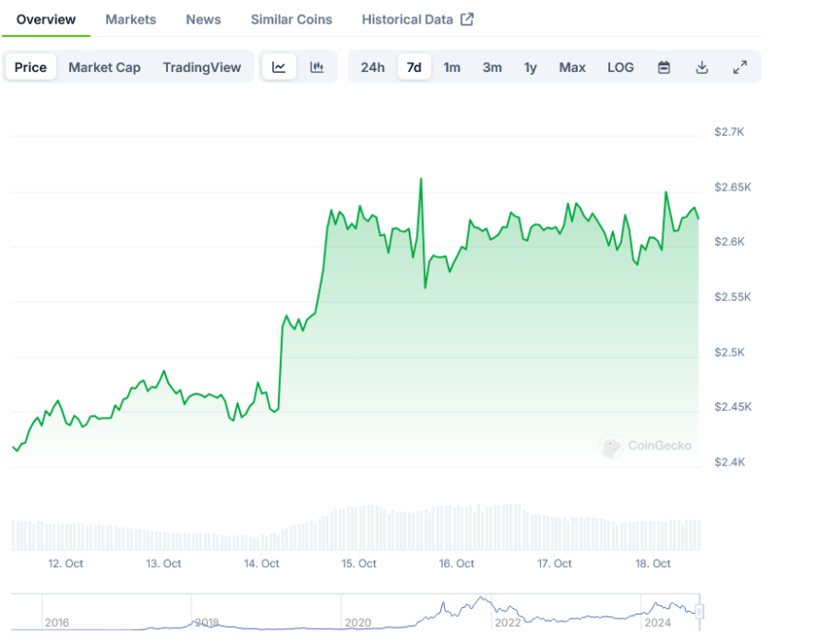The image size is (816, 644).
Task: Open the Similar Coins tab
Action: pos(291,19)
